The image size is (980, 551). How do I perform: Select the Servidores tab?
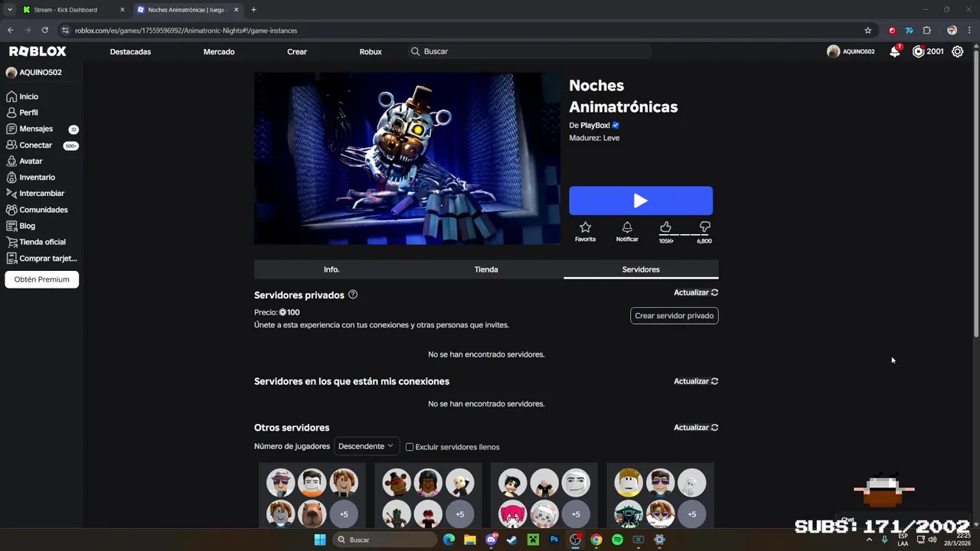tap(641, 269)
